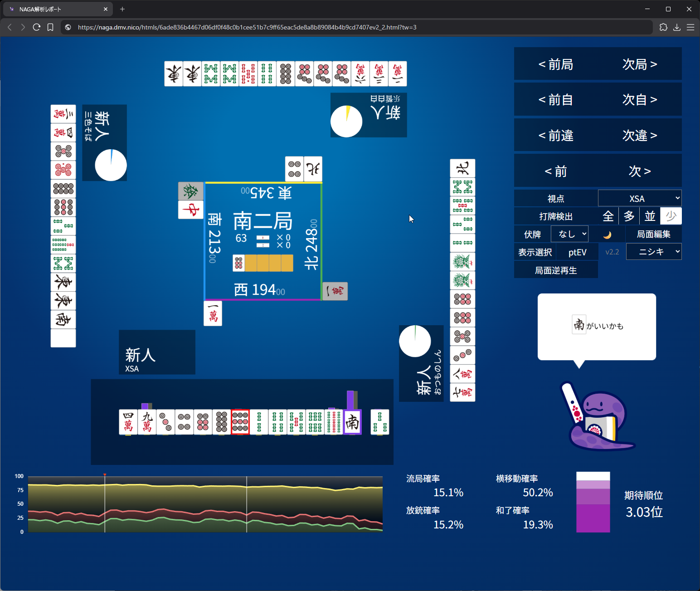This screenshot has height=591, width=700.
Task: Click the new tab plus icon
Action: [122, 9]
